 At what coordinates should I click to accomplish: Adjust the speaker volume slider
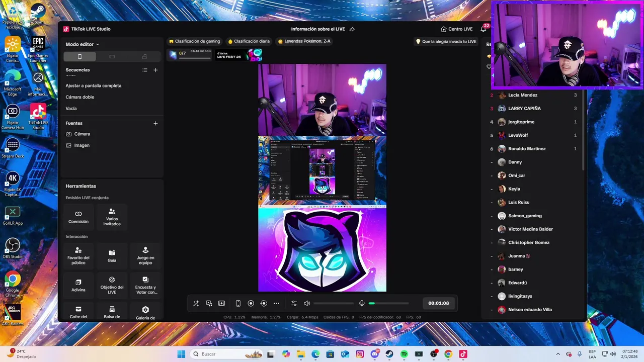[x=334, y=303]
